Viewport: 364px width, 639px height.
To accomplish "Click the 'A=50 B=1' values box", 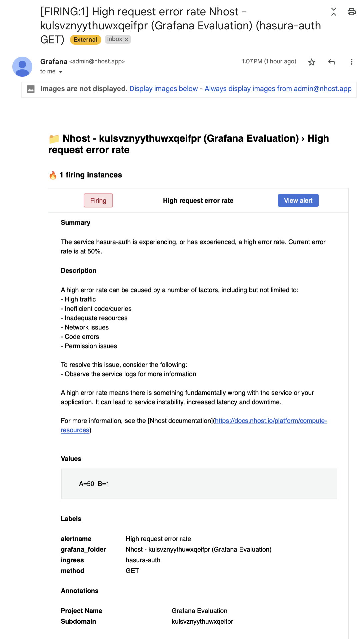I will (x=199, y=484).
